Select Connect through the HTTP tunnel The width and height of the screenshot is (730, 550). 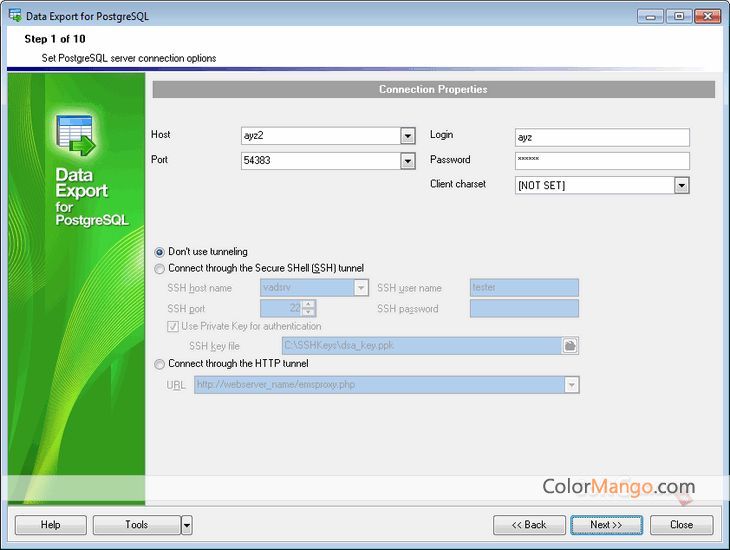pyautogui.click(x=160, y=364)
